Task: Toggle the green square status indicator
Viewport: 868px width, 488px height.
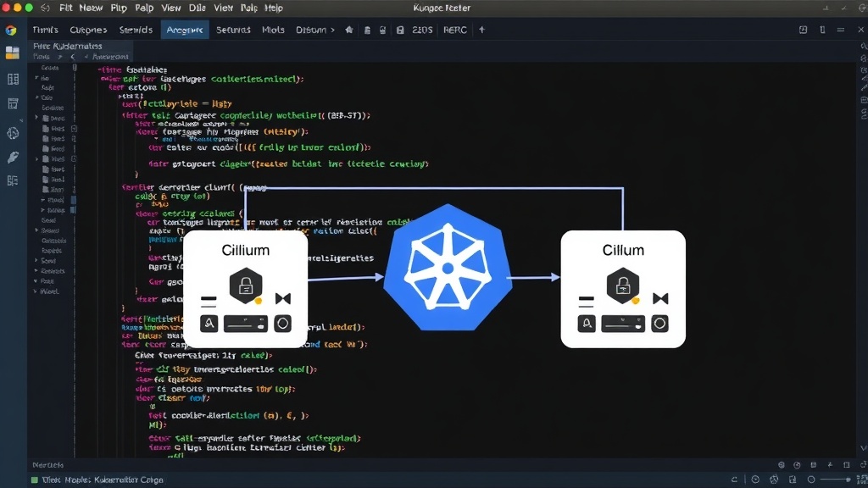Action: [x=35, y=480]
